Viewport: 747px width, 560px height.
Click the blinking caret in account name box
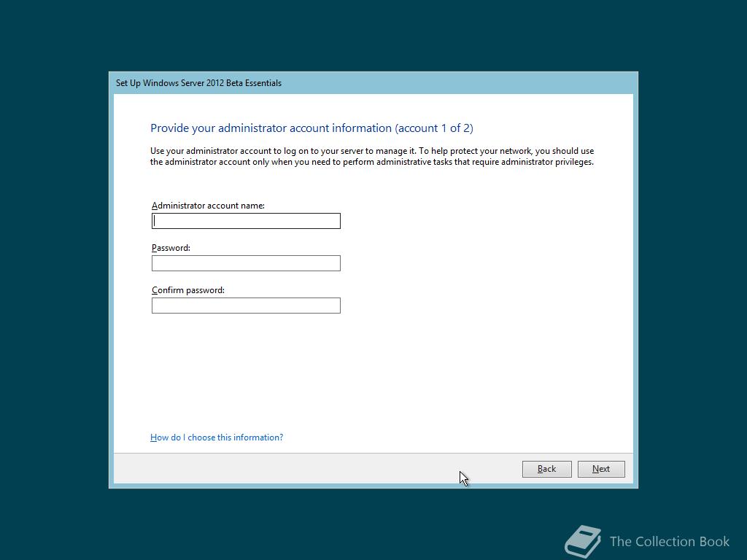(x=155, y=221)
